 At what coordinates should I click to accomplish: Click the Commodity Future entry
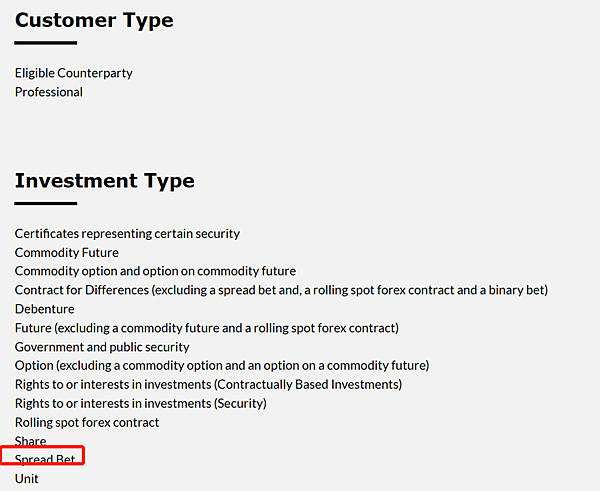click(66, 253)
